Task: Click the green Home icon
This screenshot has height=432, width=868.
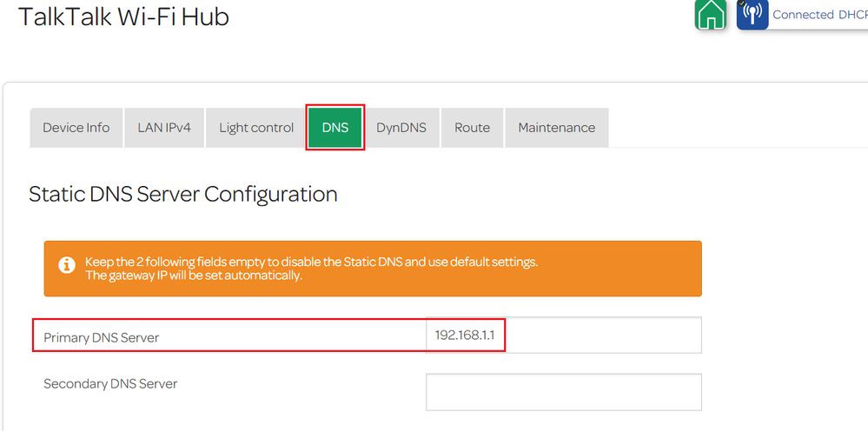Action: (x=711, y=15)
